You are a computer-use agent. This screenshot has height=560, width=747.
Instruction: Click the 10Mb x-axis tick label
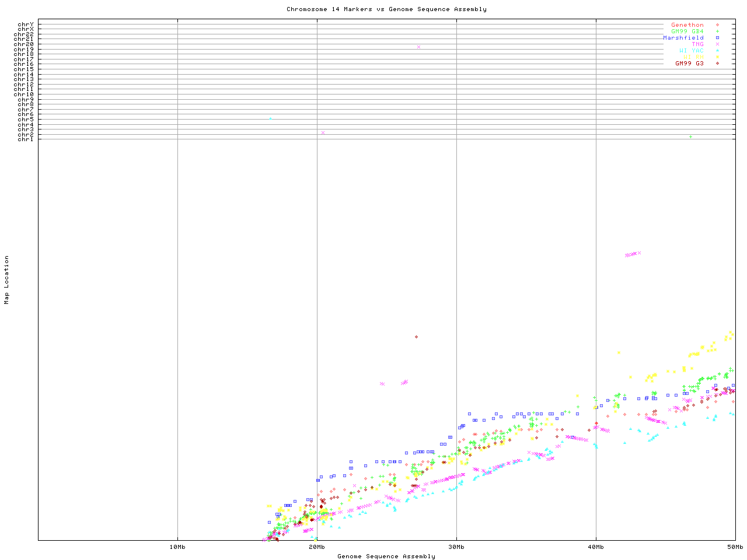pos(177,547)
